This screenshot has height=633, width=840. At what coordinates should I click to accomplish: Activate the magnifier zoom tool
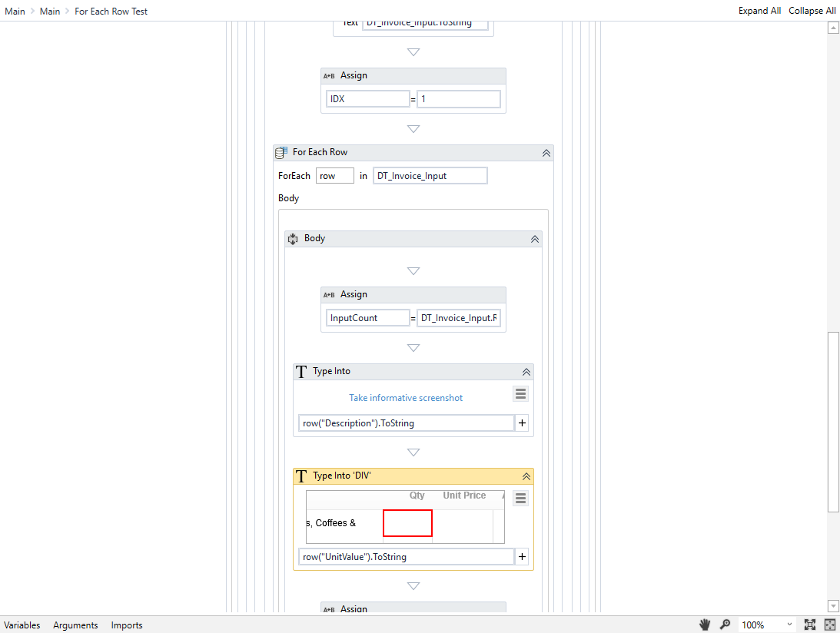(x=725, y=625)
